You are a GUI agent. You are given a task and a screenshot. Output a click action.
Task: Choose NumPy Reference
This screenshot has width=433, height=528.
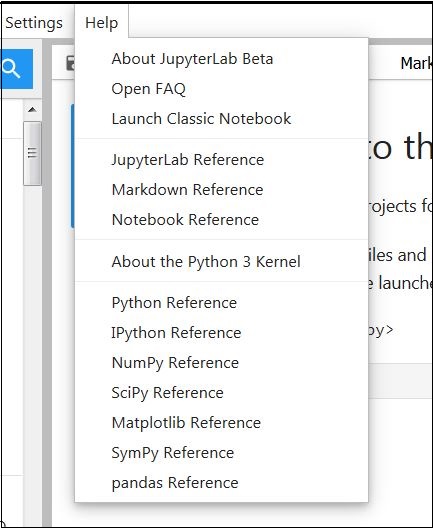click(221, 363)
